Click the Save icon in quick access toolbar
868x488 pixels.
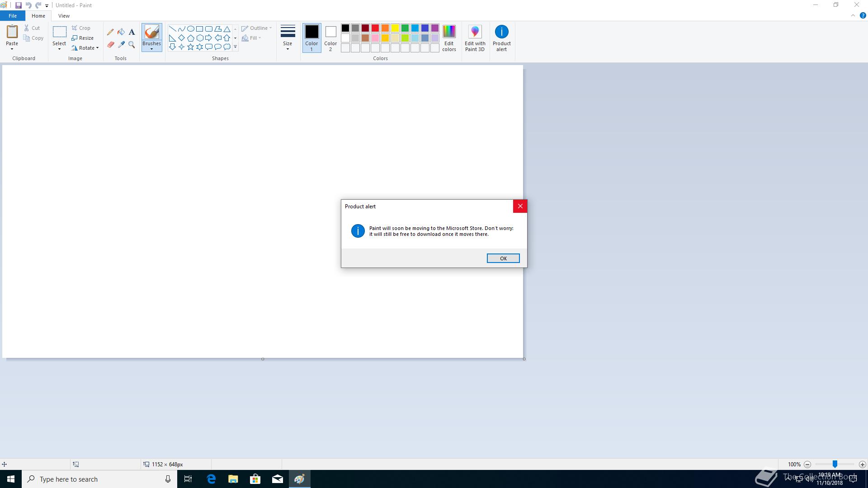19,5
